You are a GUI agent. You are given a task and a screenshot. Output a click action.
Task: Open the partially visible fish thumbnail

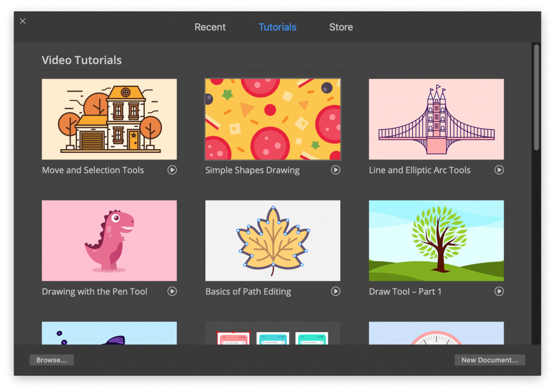tap(109, 333)
